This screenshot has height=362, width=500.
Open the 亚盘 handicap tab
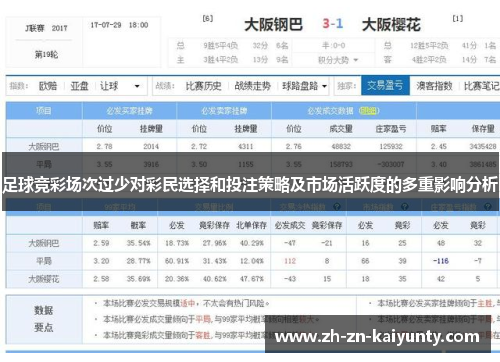[79, 86]
